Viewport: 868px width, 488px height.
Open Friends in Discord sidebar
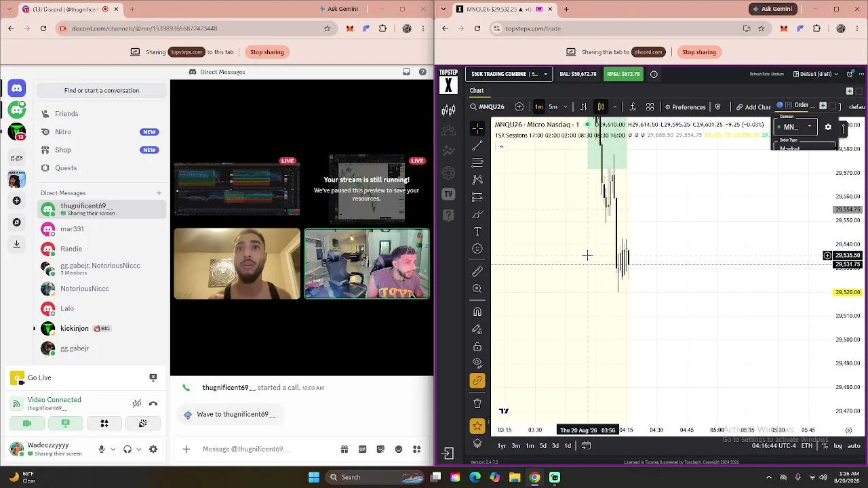tap(102, 114)
